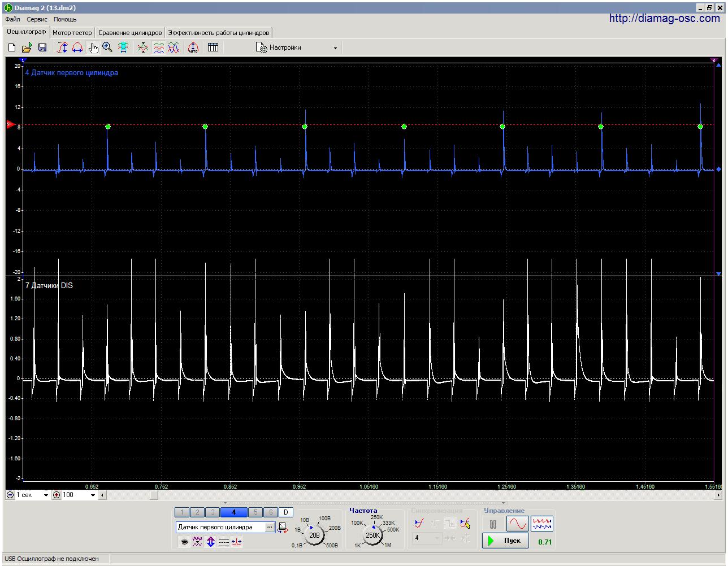728x566 pixels.
Task: Open the table grid view icon
Action: 213,48
